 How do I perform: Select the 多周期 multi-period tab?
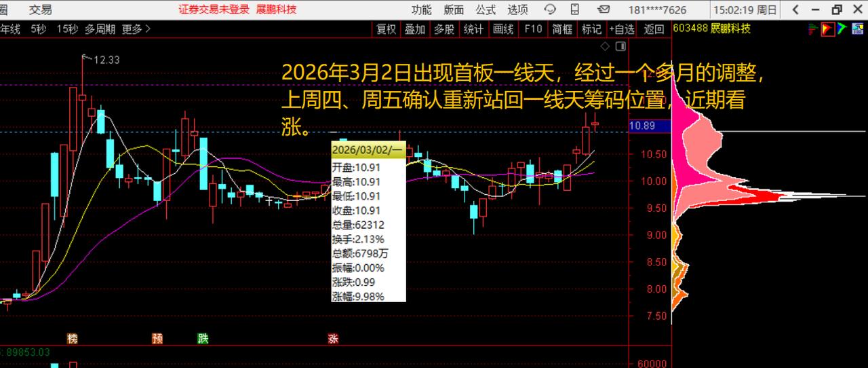click(x=100, y=29)
